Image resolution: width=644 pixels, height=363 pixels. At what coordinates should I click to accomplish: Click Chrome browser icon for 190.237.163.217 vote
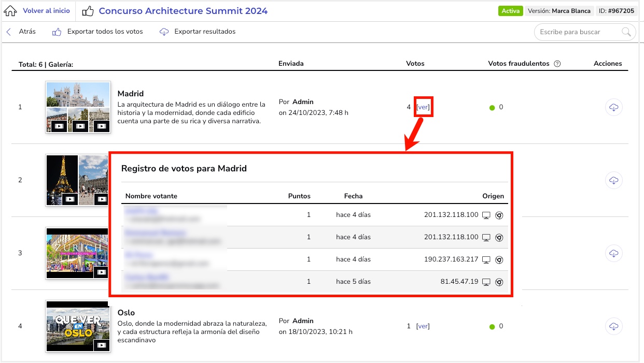tap(499, 259)
